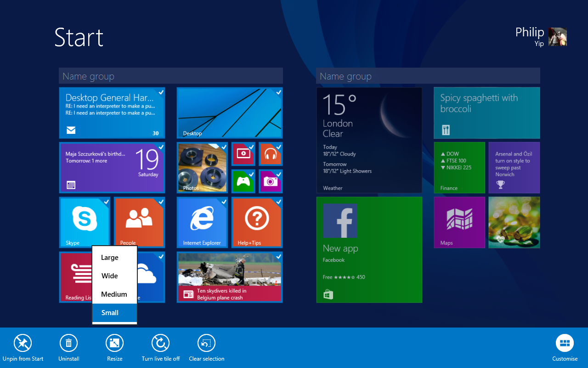Click the Customise button icon
The width and height of the screenshot is (588, 368).
point(565,343)
